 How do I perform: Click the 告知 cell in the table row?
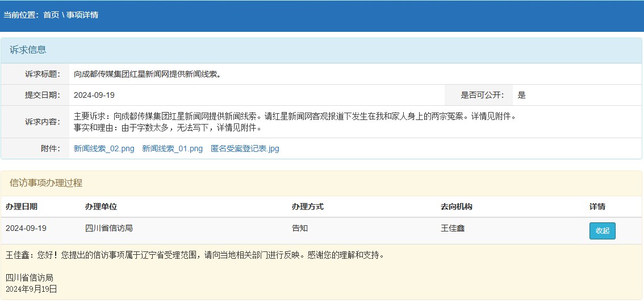point(300,228)
